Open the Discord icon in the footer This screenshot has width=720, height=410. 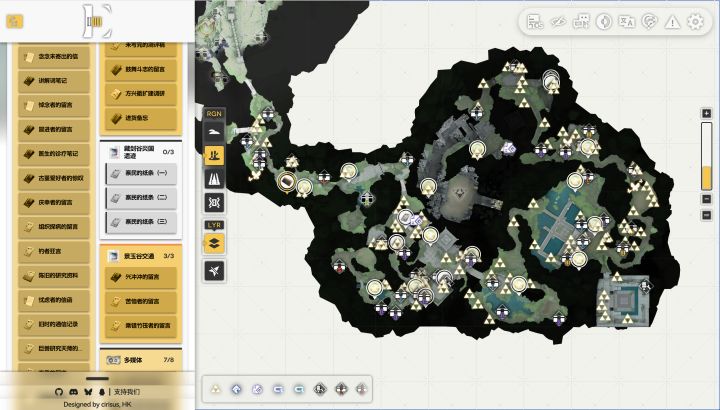(73, 392)
